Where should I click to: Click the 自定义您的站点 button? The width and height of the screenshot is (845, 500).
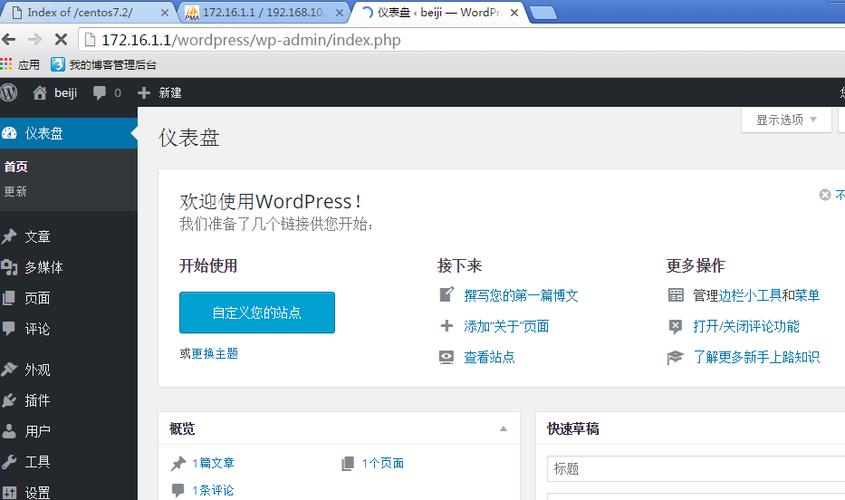pos(257,312)
